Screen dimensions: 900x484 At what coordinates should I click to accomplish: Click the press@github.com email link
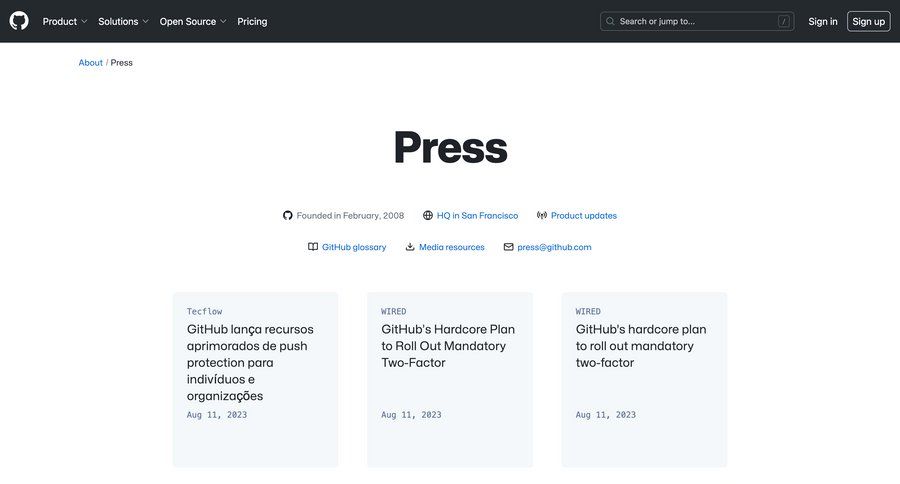pos(554,247)
